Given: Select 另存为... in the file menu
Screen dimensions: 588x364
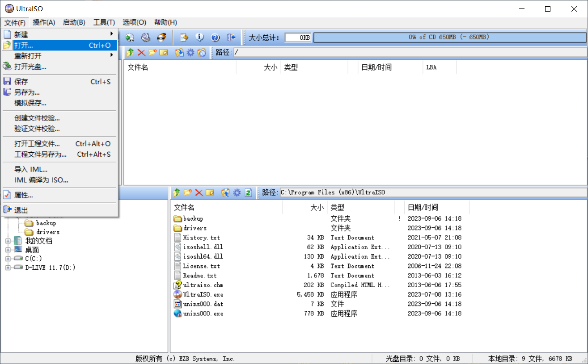Looking at the screenshot, I should [27, 92].
